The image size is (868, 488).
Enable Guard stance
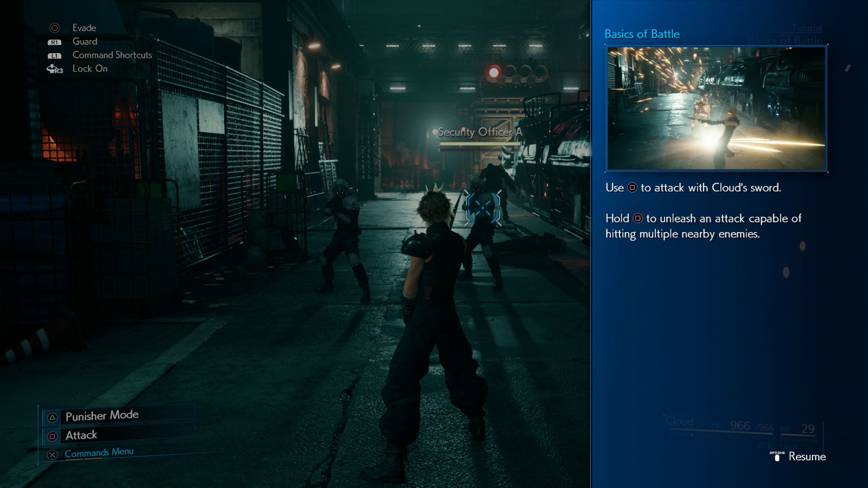[85, 41]
